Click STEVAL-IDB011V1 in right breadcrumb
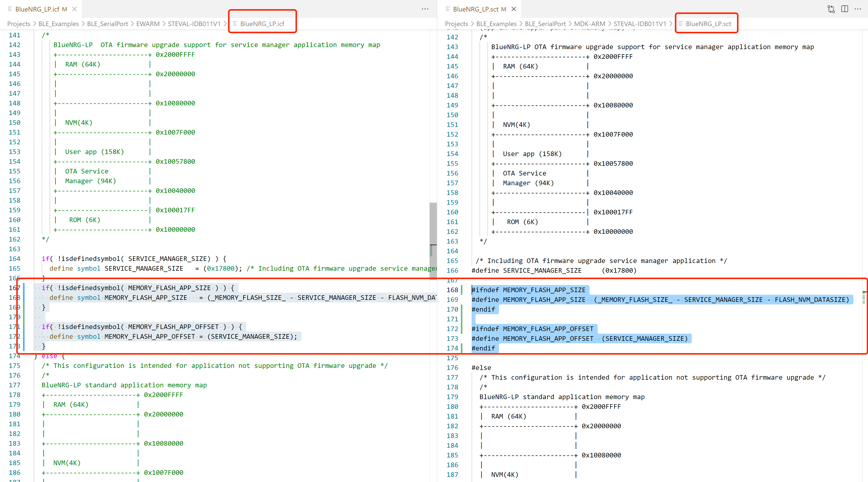The height and width of the screenshot is (482, 868). click(640, 24)
